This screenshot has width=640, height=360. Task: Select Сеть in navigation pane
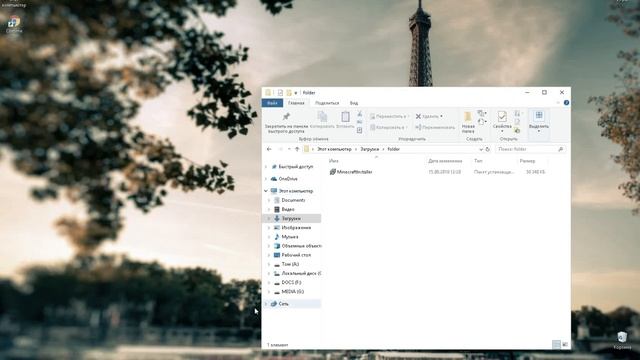pyautogui.click(x=283, y=304)
